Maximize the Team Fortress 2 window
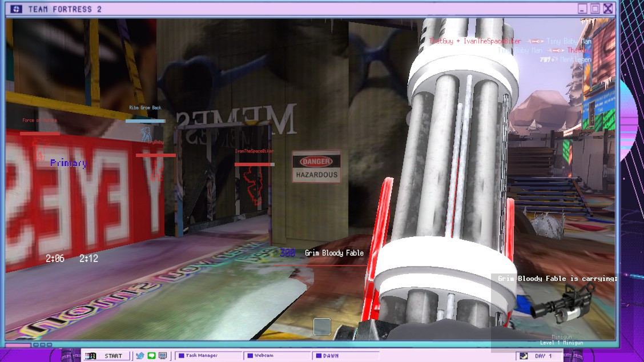Screen dimensions: 644x362 (x=595, y=9)
